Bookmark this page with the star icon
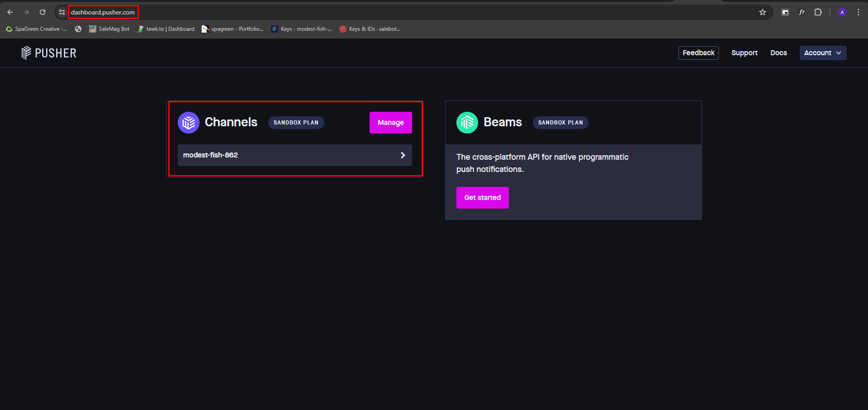 tap(763, 12)
